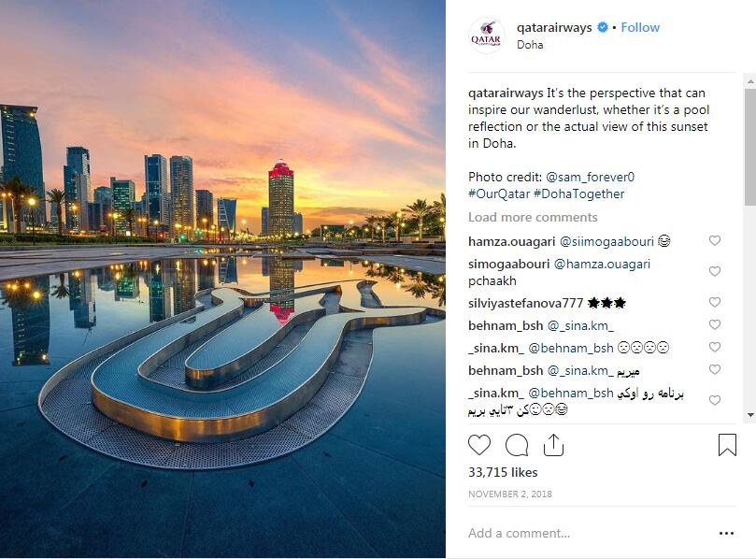
Task: Open the @sam_forever0 photo credit profile
Action: (x=591, y=177)
